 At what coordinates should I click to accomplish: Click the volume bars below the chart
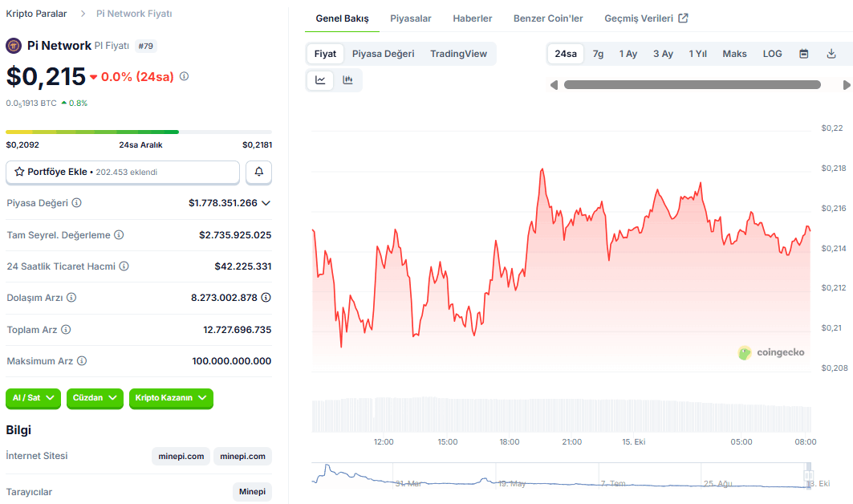(562, 414)
